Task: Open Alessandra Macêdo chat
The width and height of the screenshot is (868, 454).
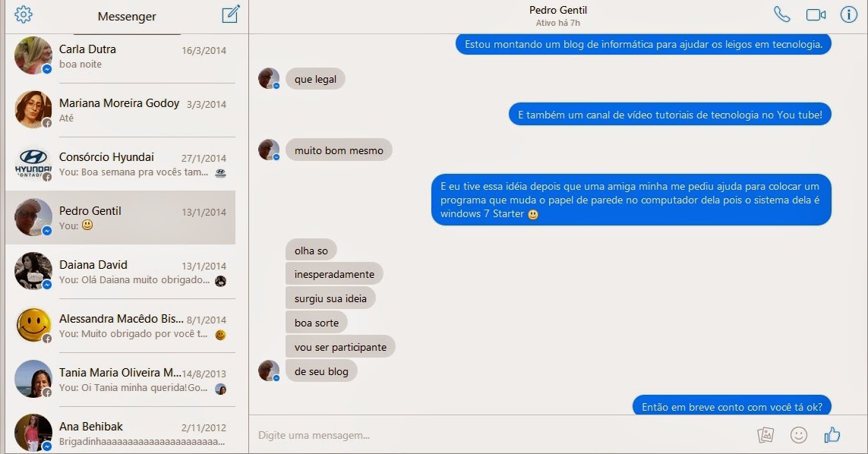Action: (120, 326)
